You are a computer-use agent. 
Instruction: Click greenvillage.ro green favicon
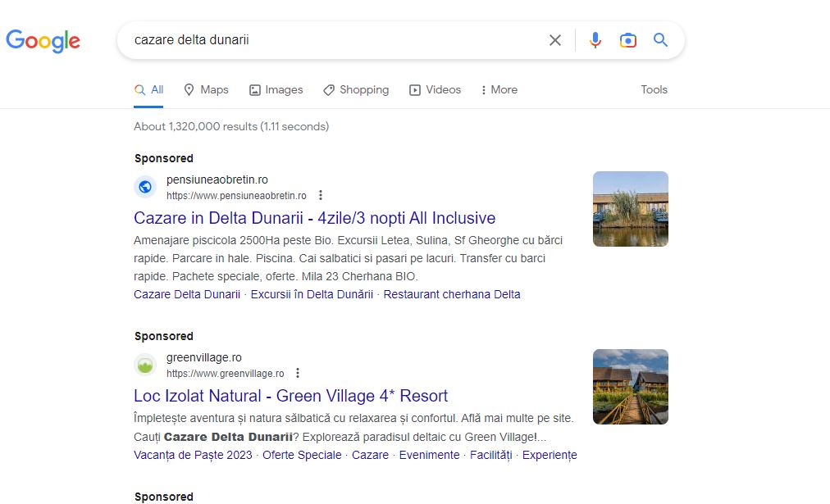145,365
